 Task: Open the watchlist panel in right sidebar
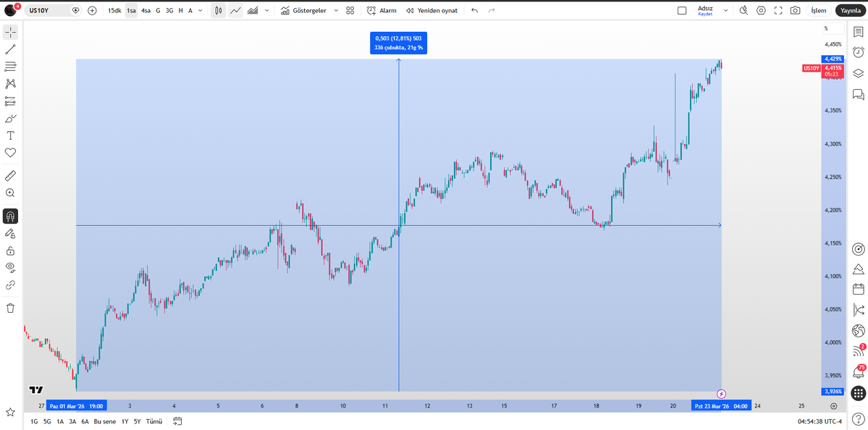tap(858, 32)
